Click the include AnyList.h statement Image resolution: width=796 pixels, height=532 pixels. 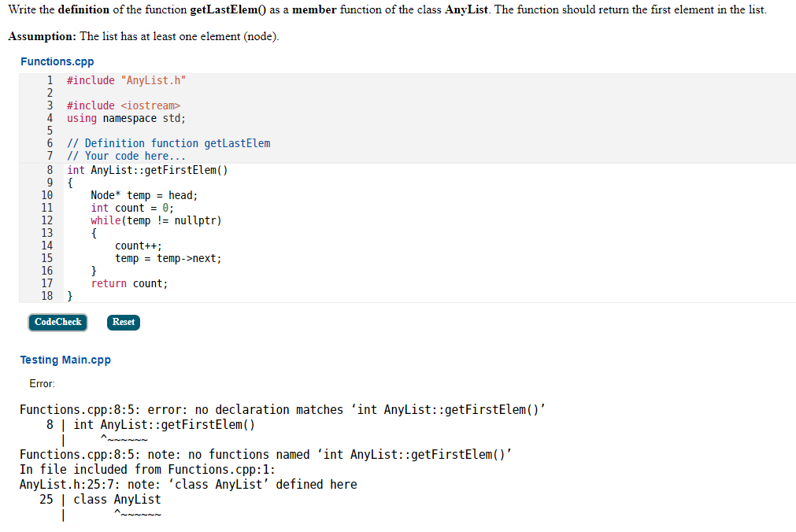[128, 79]
